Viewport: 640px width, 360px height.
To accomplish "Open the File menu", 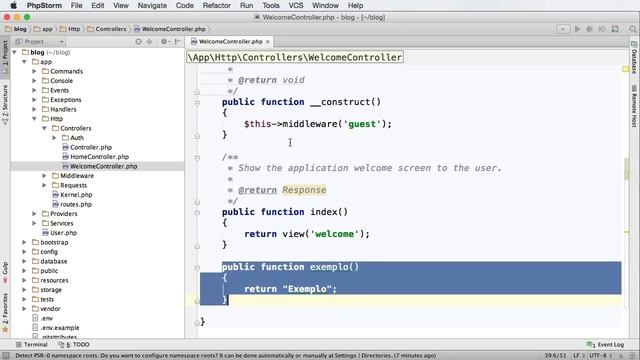I will point(76,6).
